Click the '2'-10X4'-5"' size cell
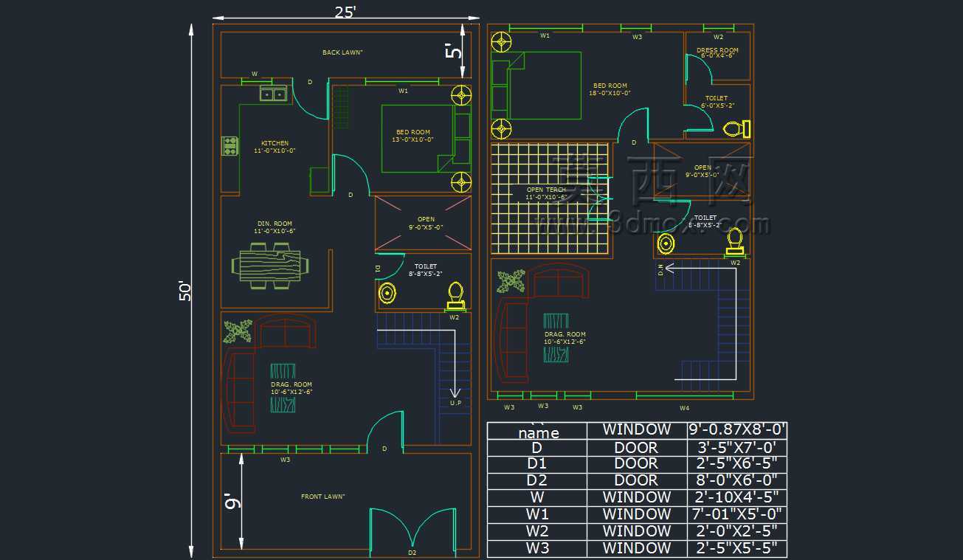The width and height of the screenshot is (963, 560). pyautogui.click(x=736, y=497)
